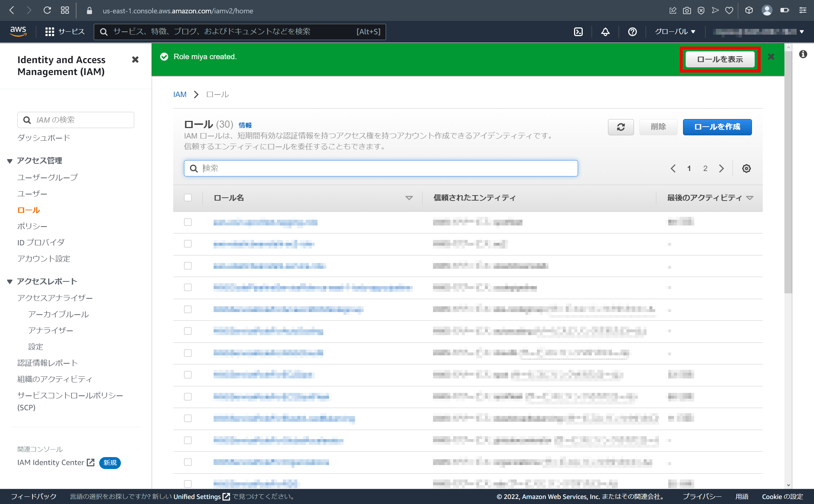
Task: Click the AWS services search bar
Action: [240, 32]
